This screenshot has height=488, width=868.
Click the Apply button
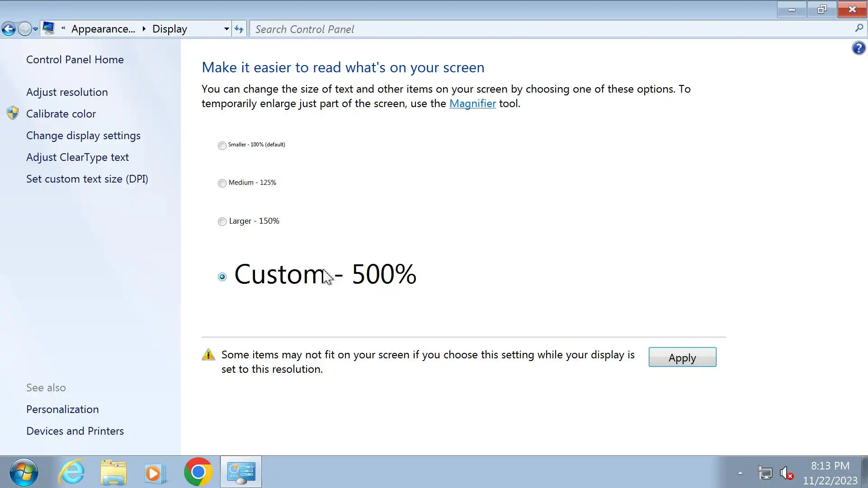click(x=682, y=357)
